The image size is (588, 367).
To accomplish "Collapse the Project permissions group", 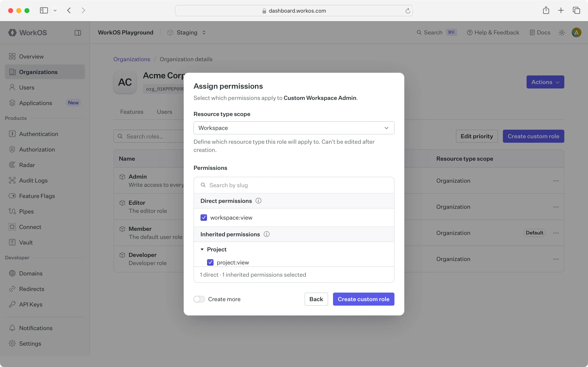I will coord(202,249).
